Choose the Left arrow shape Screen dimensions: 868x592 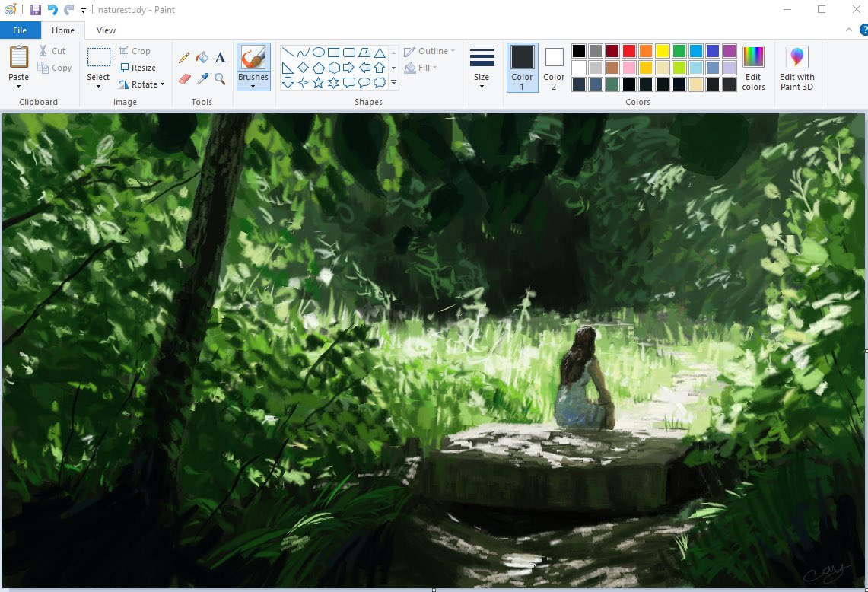coord(364,68)
